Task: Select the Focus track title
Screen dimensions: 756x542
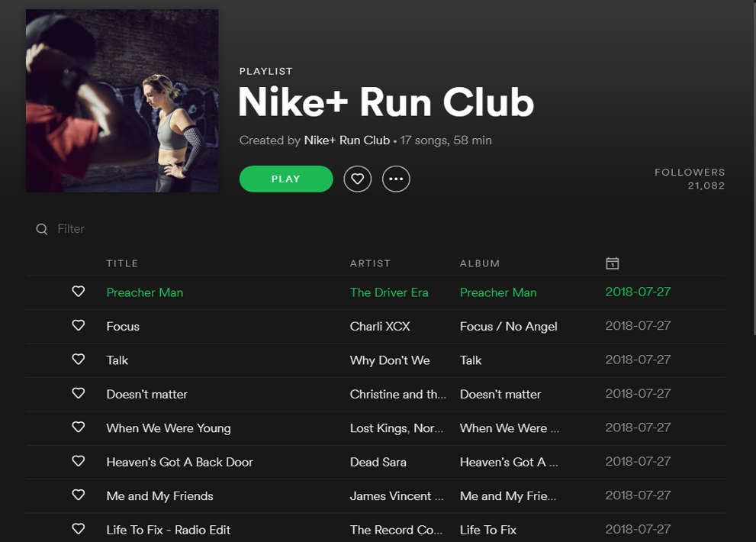Action: [x=123, y=326]
